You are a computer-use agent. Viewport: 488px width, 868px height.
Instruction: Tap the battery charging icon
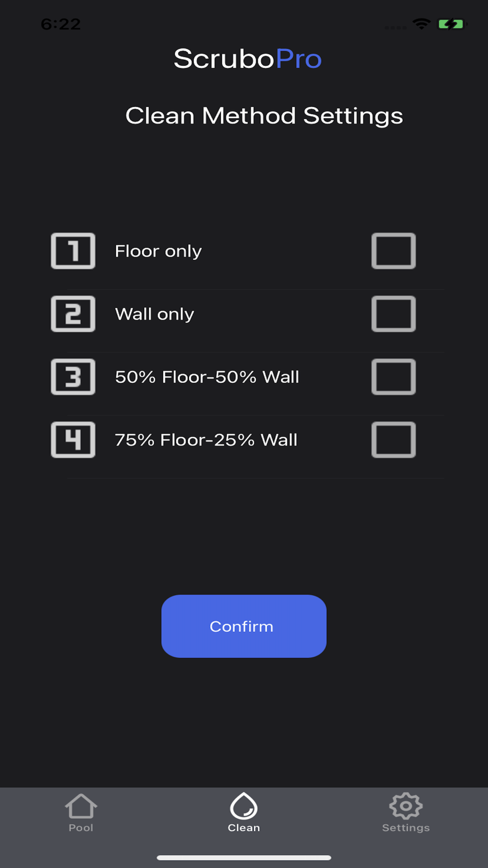(451, 24)
